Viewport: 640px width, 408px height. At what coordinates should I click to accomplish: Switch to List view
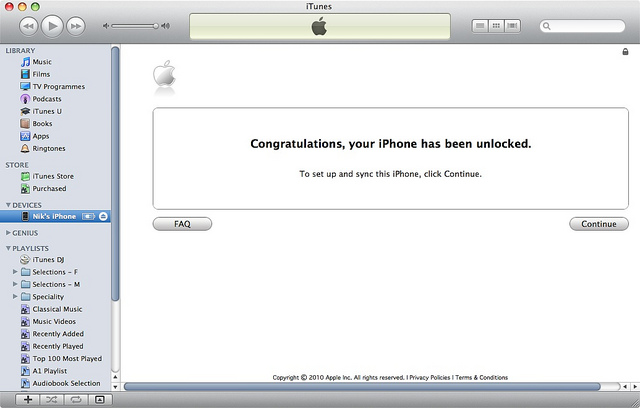point(480,26)
